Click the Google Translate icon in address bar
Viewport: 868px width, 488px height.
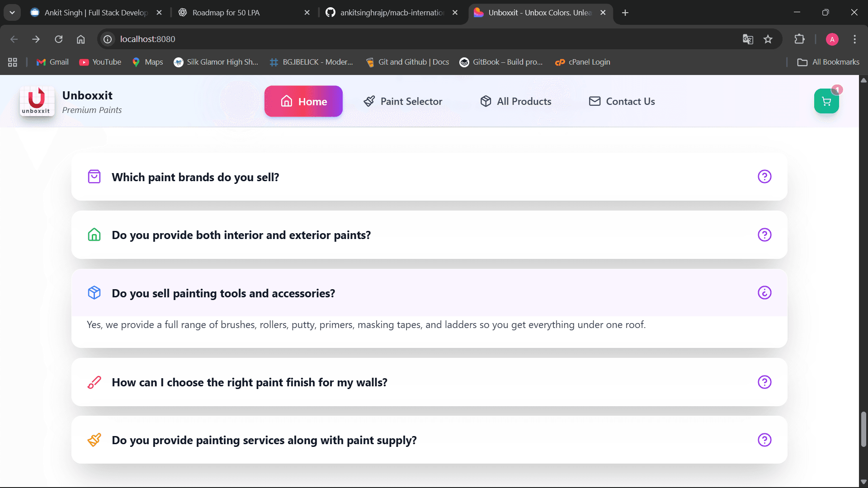click(748, 39)
